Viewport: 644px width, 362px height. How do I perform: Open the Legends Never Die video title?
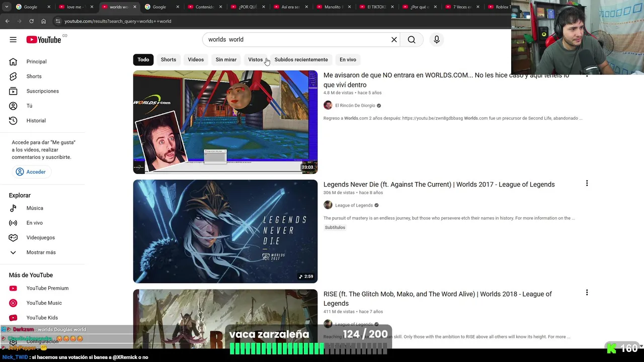(x=439, y=185)
